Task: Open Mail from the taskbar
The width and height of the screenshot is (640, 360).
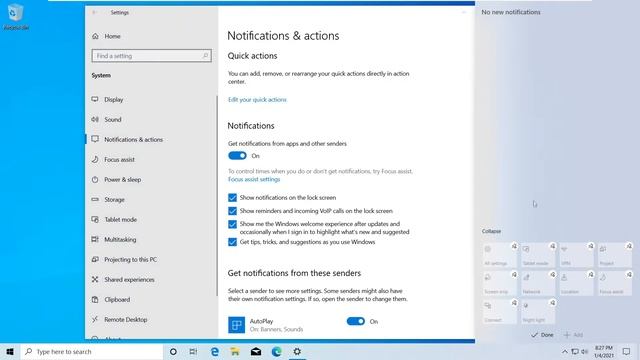Action: tap(256, 351)
